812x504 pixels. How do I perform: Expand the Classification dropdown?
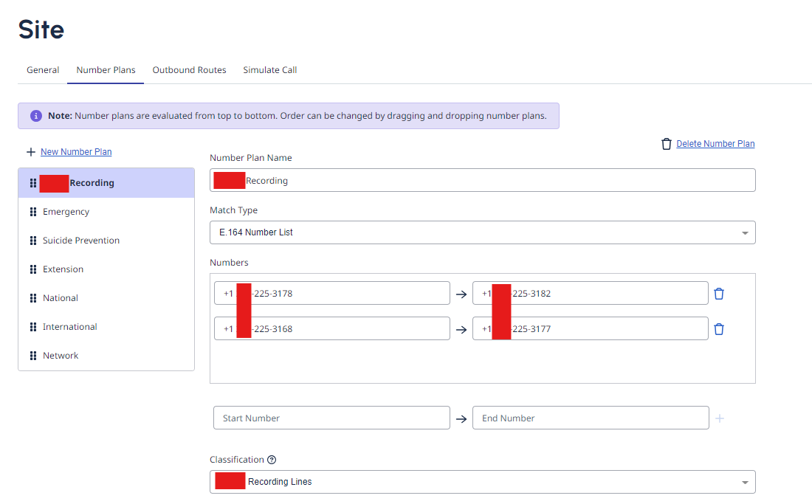(x=482, y=482)
